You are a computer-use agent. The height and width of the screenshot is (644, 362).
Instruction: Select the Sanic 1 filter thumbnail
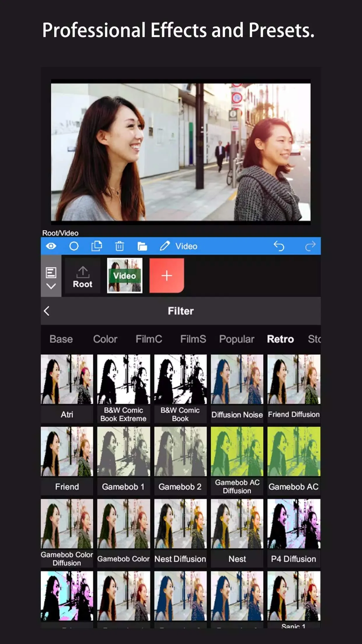[294, 596]
